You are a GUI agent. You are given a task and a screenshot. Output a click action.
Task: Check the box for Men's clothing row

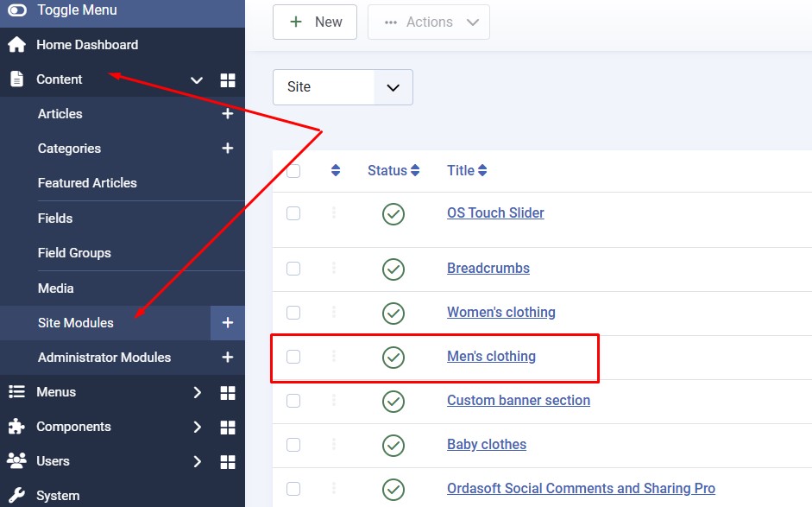[293, 357]
